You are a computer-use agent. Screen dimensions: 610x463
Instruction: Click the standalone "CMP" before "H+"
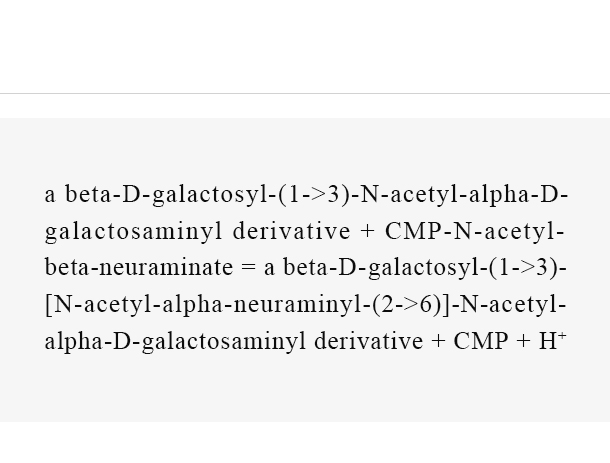click(x=481, y=341)
